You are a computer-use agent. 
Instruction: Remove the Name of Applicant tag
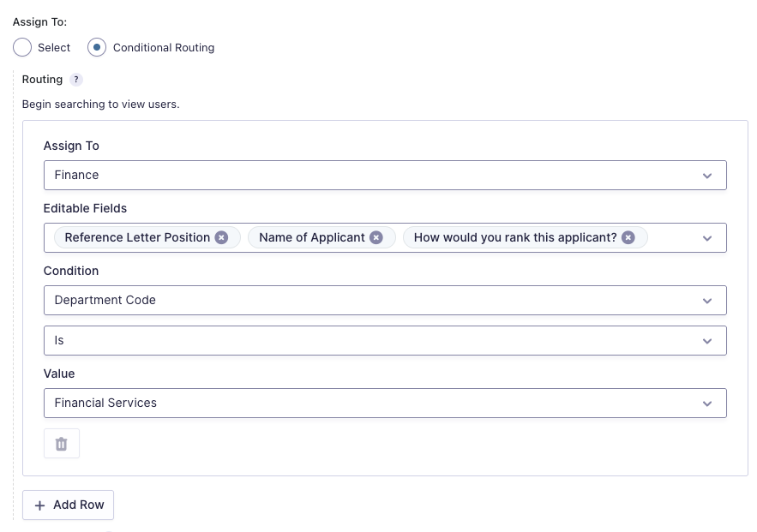pos(375,237)
